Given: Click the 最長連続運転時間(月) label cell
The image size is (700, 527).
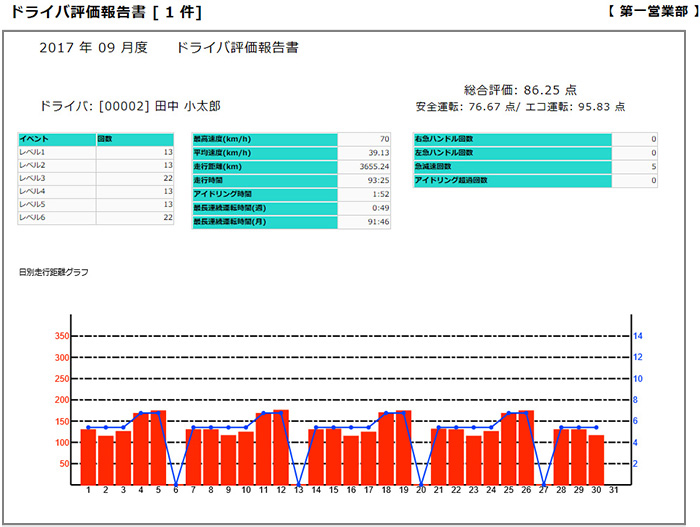Looking at the screenshot, I should [264, 222].
